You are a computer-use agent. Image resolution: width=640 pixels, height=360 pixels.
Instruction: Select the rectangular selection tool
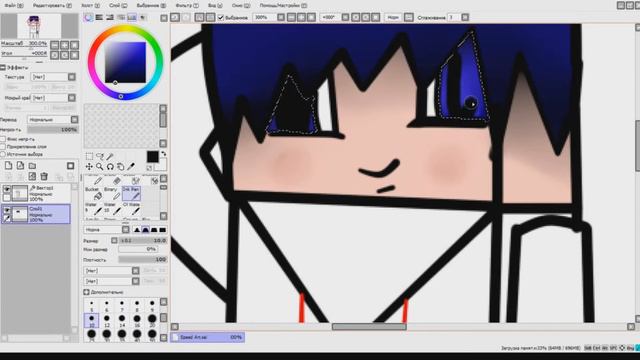pos(89,157)
